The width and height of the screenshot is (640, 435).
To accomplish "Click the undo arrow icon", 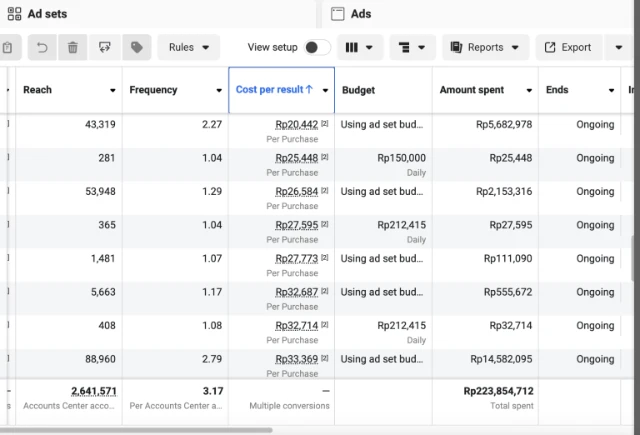I will (42, 47).
